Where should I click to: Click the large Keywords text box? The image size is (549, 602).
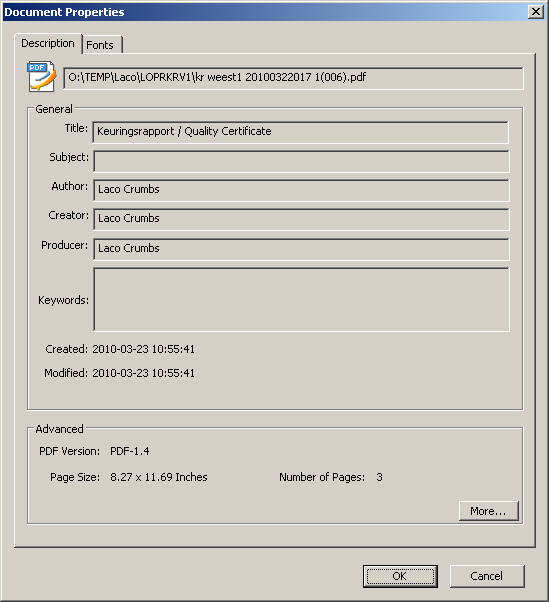301,299
